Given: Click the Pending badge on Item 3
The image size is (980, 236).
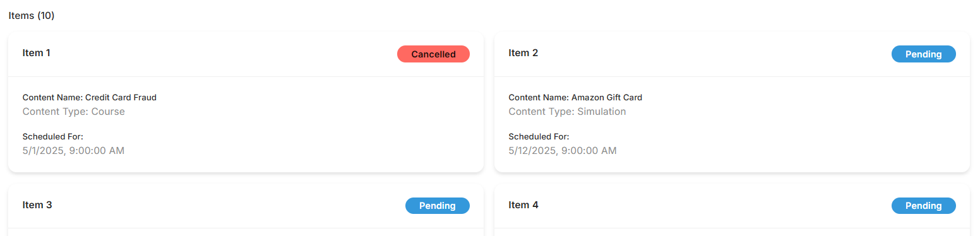Looking at the screenshot, I should pyautogui.click(x=437, y=206).
